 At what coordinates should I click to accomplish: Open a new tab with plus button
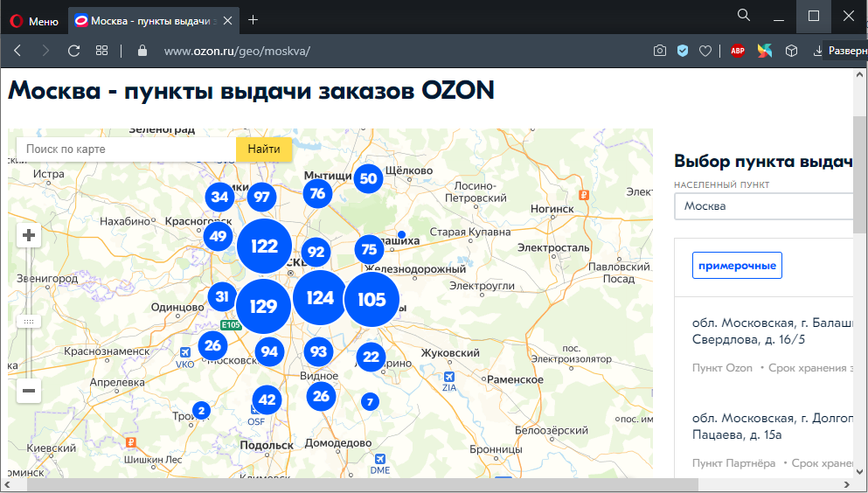point(253,19)
